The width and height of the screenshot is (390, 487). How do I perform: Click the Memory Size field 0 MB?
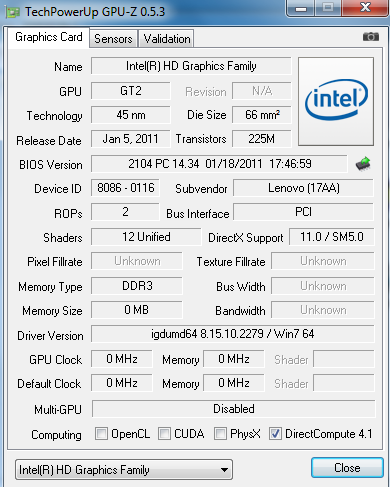[137, 310]
